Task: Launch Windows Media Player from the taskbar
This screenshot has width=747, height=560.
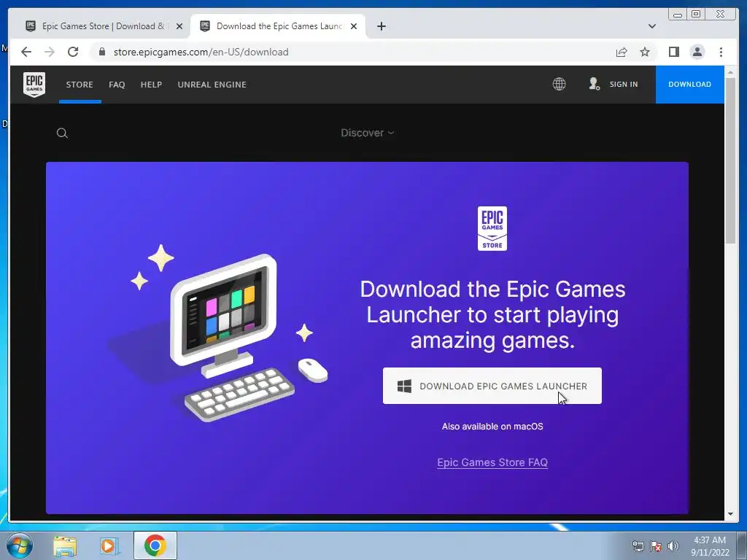Action: pyautogui.click(x=109, y=546)
